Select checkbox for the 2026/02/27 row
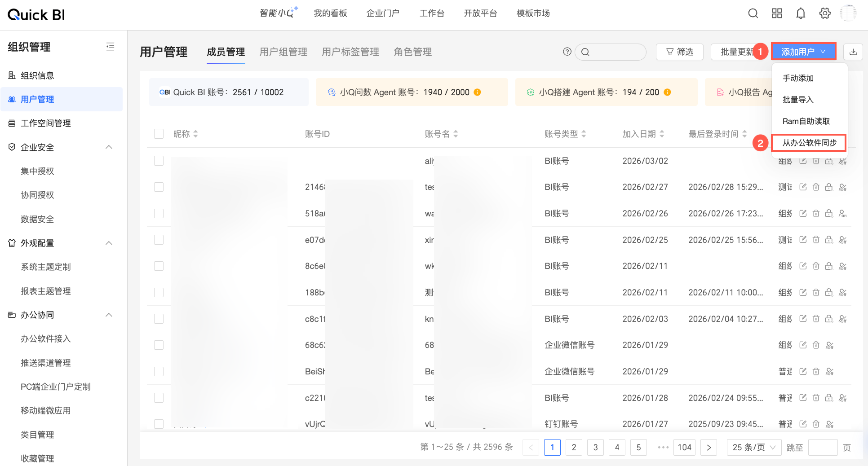The image size is (868, 466). (x=159, y=187)
